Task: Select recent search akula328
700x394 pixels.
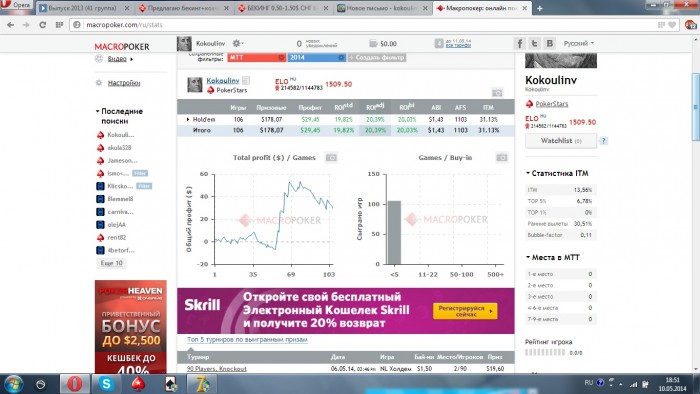Action: (x=119, y=148)
